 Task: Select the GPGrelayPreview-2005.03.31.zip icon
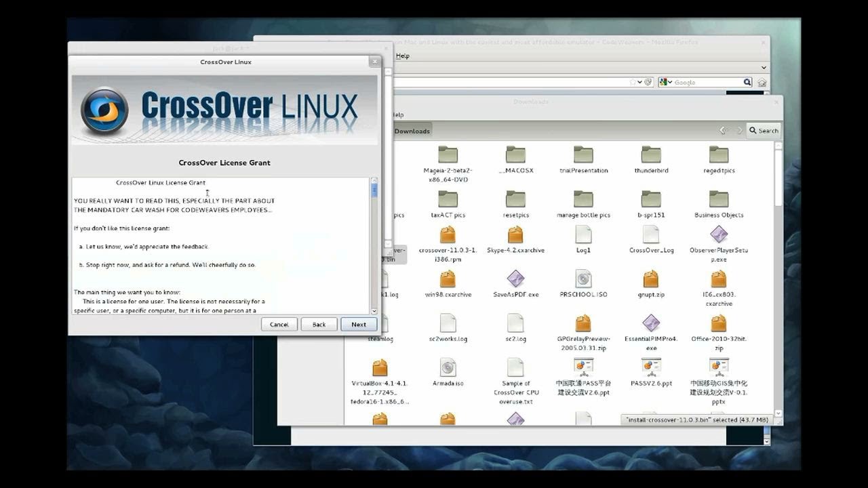[583, 323]
